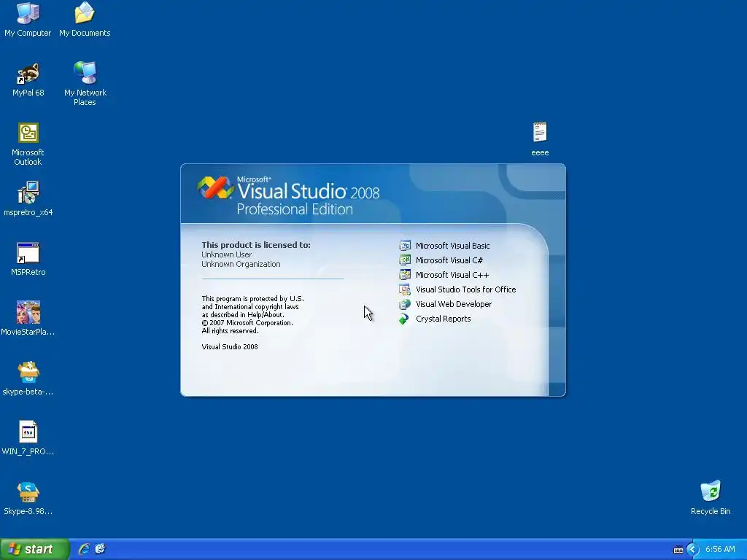747x560 pixels.
Task: Select the eeee text file icon
Action: [540, 133]
